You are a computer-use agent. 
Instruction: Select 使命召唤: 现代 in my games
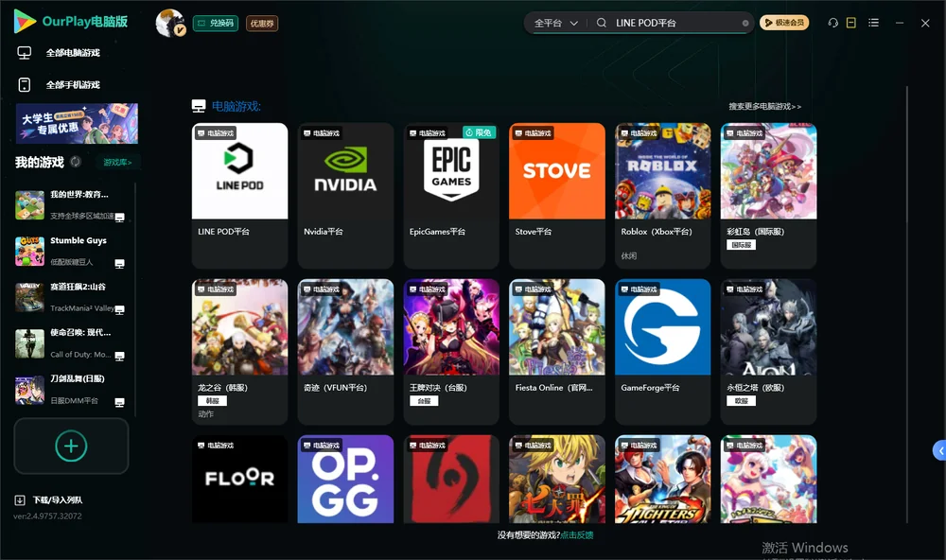coord(71,343)
